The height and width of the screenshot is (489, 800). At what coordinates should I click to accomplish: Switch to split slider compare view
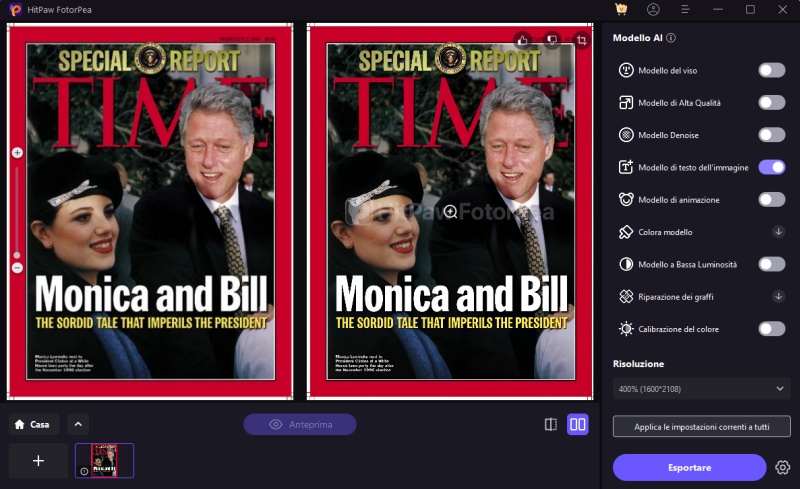[x=551, y=425]
